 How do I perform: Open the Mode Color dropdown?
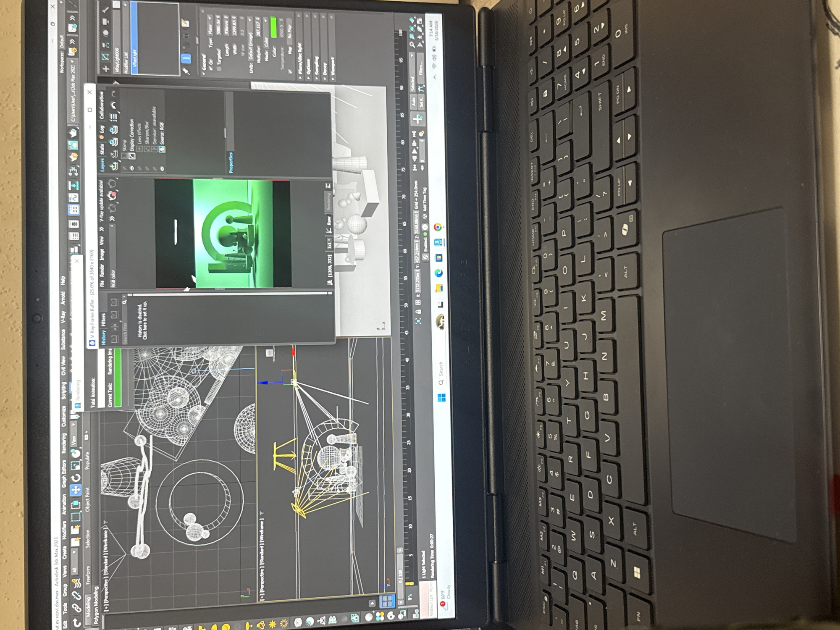[x=266, y=33]
